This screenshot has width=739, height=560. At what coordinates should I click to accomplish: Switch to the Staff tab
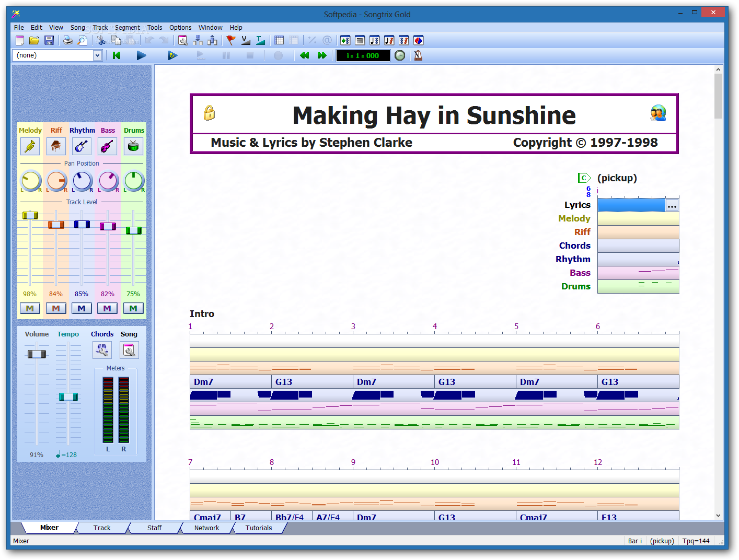[154, 528]
